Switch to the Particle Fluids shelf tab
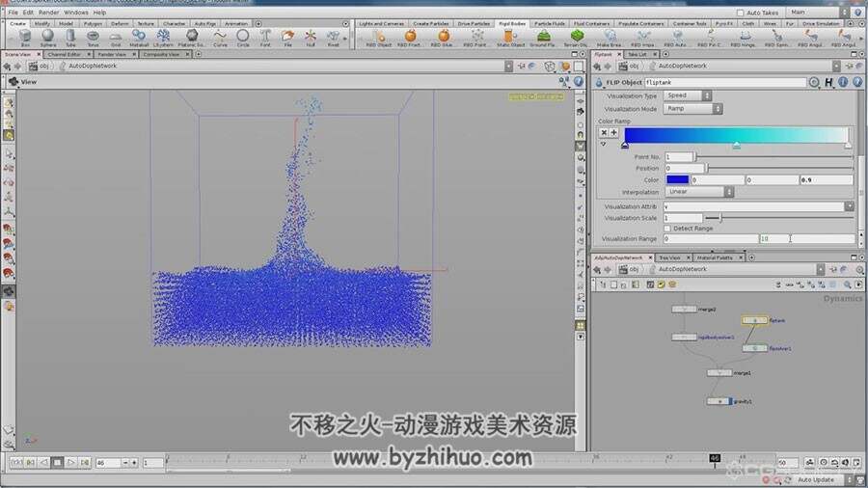Viewport: 868px width, 488px height. [x=550, y=24]
